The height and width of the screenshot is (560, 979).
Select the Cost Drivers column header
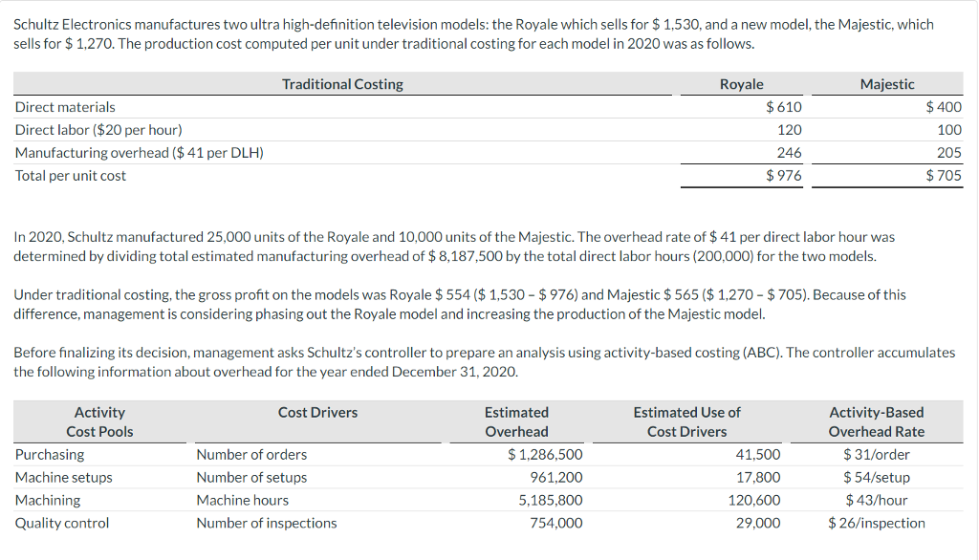click(318, 412)
